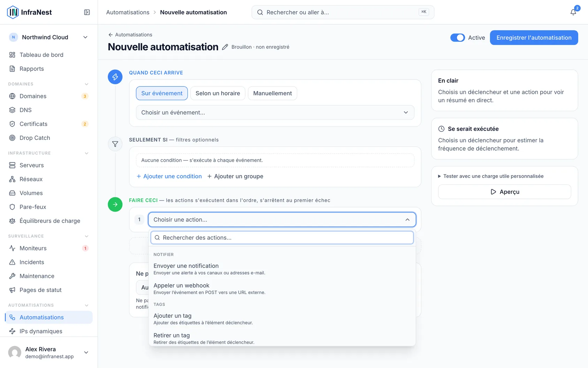This screenshot has width=588, height=368.
Task: Click the green arrow action step icon
Action: (115, 204)
